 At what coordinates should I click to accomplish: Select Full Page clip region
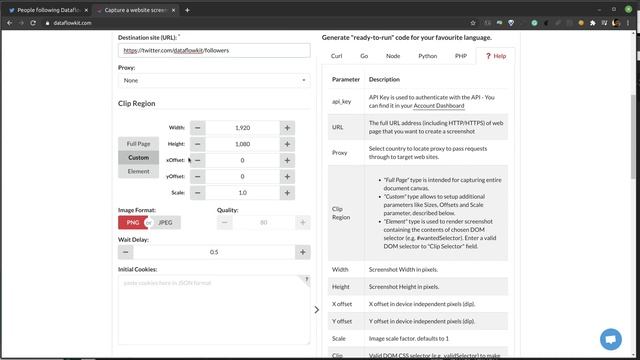(x=138, y=144)
